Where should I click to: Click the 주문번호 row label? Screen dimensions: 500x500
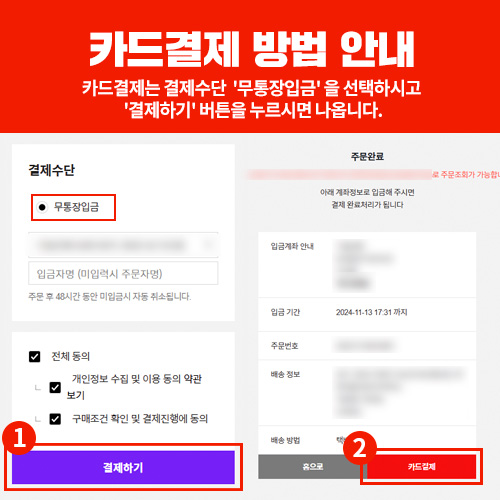click(x=284, y=346)
